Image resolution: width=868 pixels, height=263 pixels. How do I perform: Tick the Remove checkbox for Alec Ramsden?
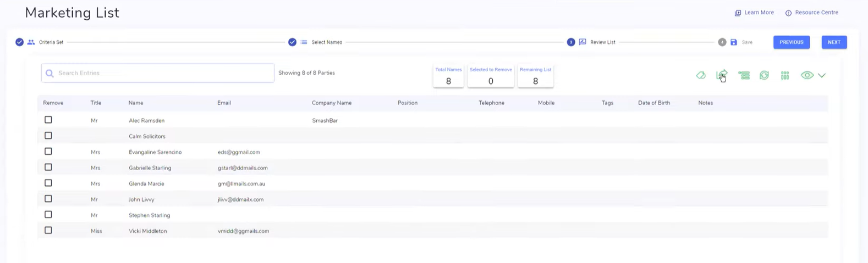click(48, 120)
